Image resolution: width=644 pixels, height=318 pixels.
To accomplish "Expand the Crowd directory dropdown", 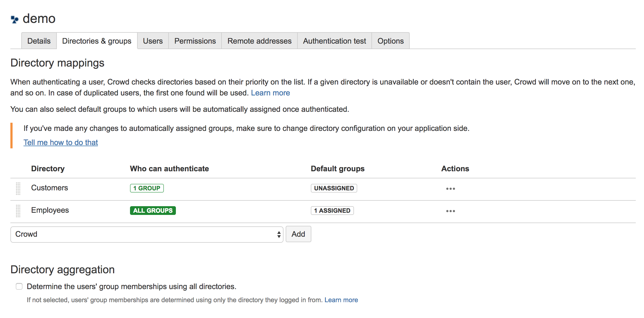I will 147,234.
